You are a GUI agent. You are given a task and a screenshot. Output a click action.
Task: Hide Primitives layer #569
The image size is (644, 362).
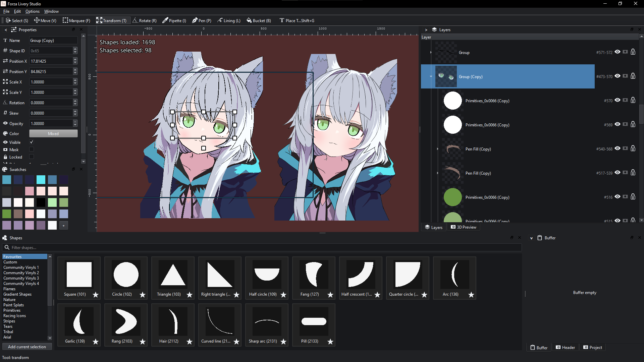618,124
